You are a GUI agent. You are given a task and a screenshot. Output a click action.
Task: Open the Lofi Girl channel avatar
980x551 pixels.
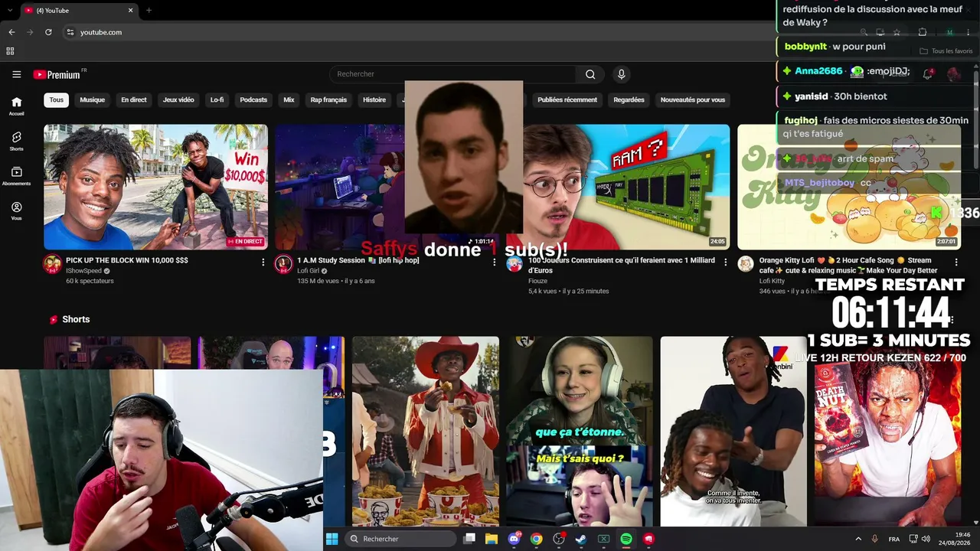[283, 265]
